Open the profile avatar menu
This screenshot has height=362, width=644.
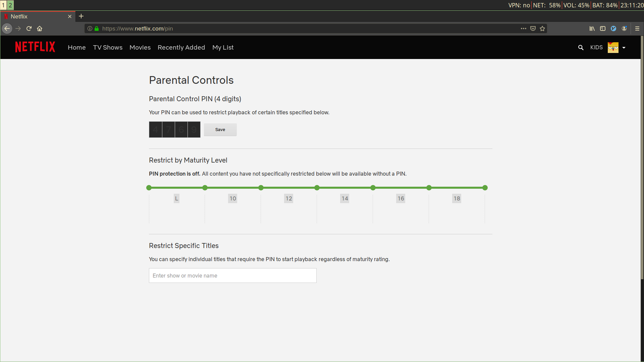pyautogui.click(x=613, y=48)
